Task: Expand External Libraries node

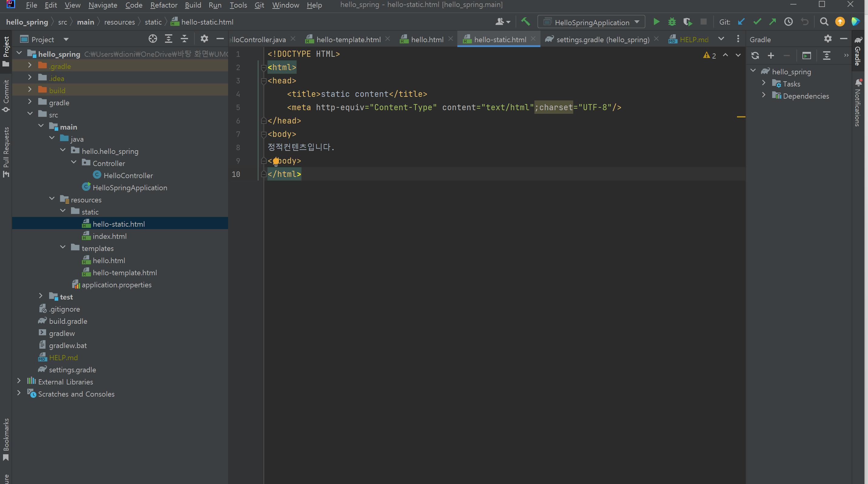Action: coord(19,381)
